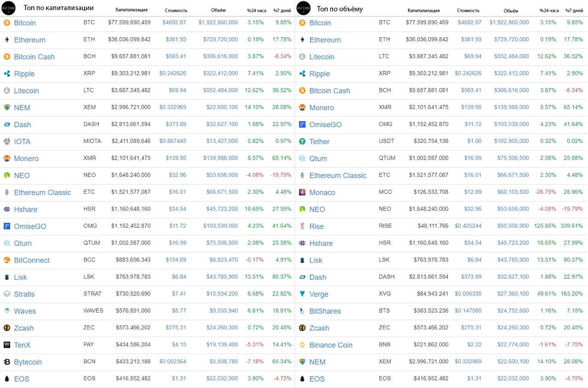
Task: Click the Топ по объёму heading
Action: (x=340, y=9)
